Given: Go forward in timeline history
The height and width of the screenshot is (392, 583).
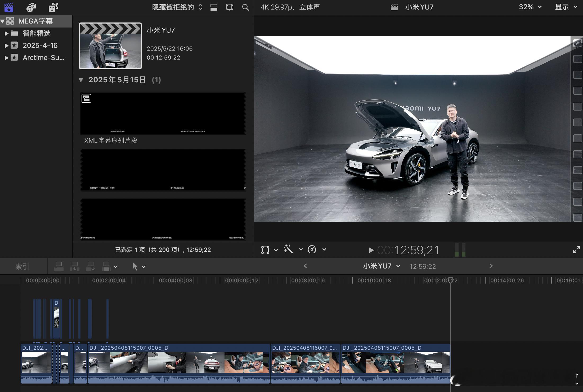Looking at the screenshot, I should point(491,266).
